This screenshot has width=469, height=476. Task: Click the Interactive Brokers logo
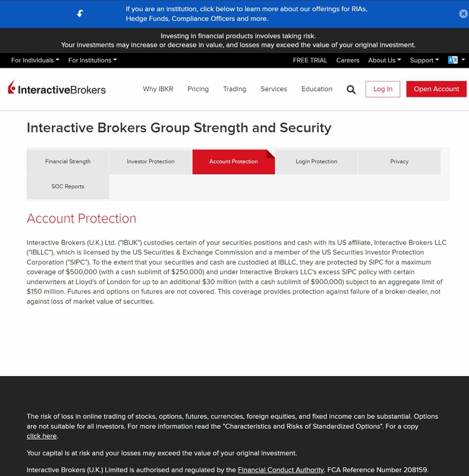pyautogui.click(x=57, y=89)
